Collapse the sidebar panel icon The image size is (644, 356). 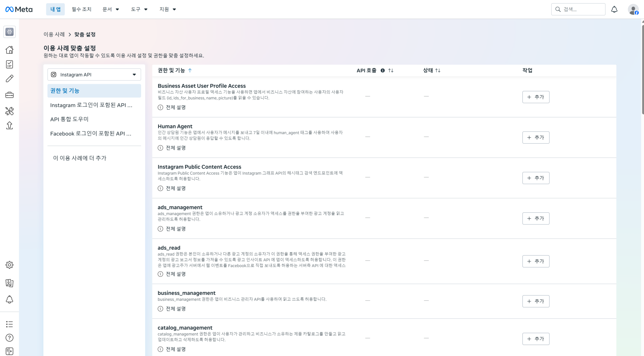[x=10, y=351]
